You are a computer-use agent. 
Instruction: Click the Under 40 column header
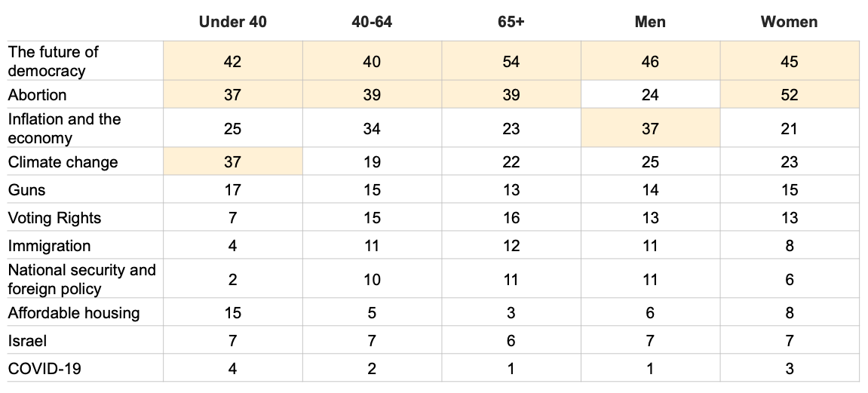[232, 22]
